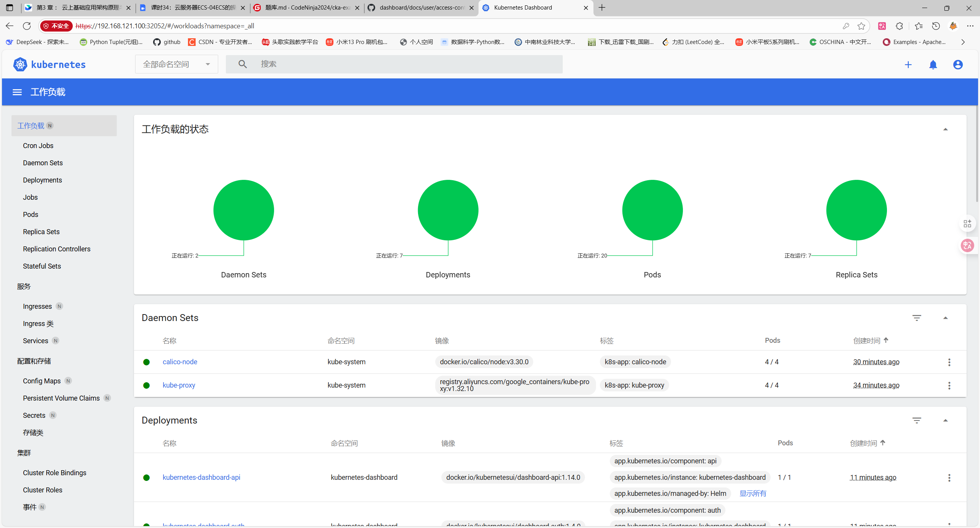Open the calico-node row actions menu

coord(949,362)
